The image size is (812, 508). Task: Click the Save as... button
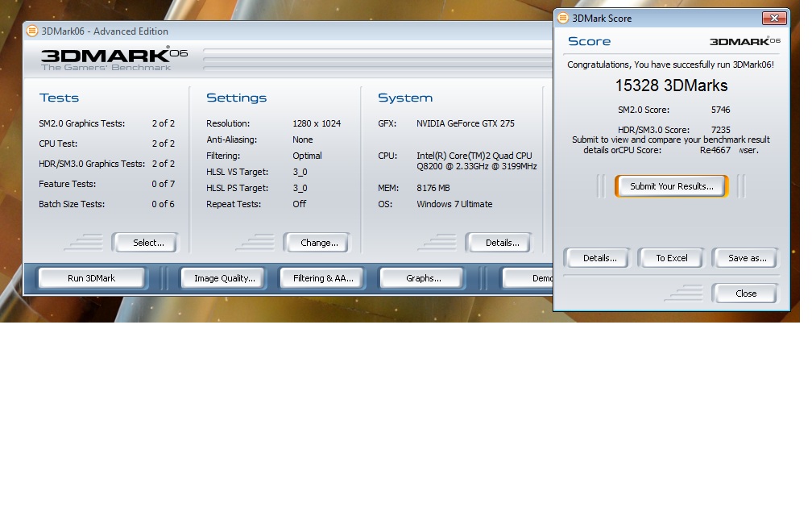745,258
